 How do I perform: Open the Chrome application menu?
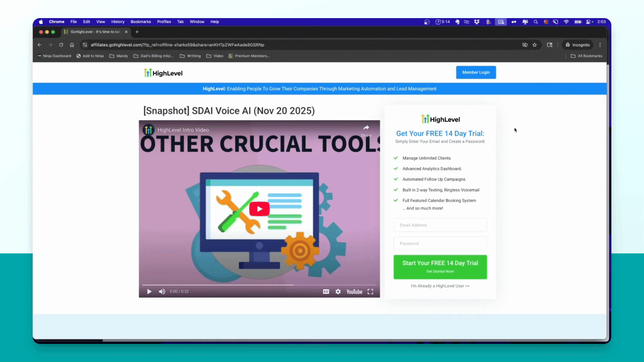[57, 22]
